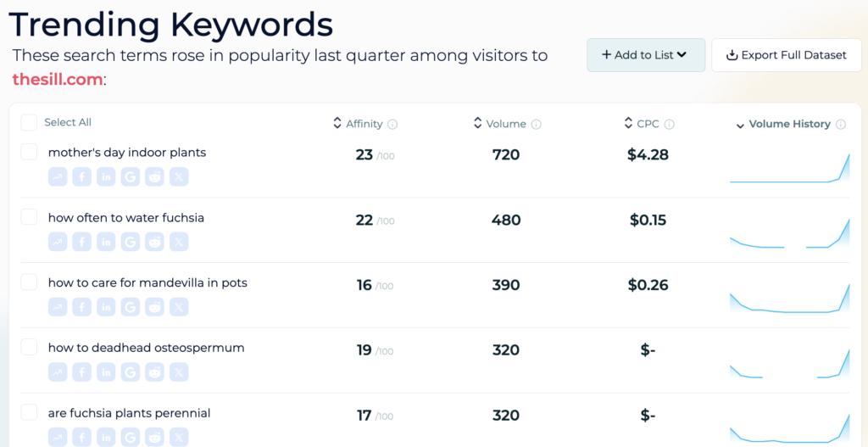Expand the Add to List dropdown

click(646, 55)
